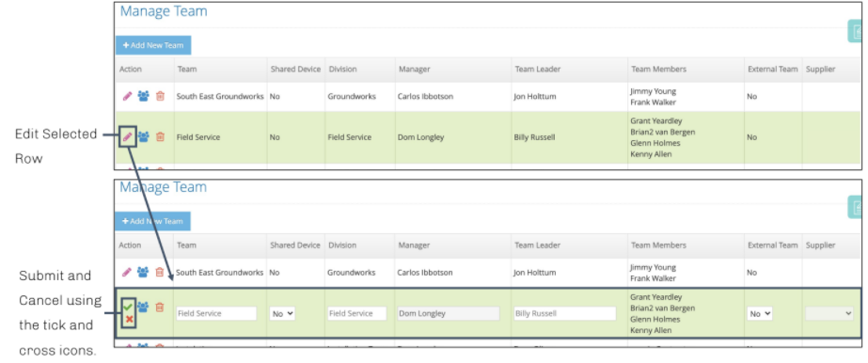868x363 pixels.
Task: Click Manager column header in lower table
Action: [x=414, y=245]
